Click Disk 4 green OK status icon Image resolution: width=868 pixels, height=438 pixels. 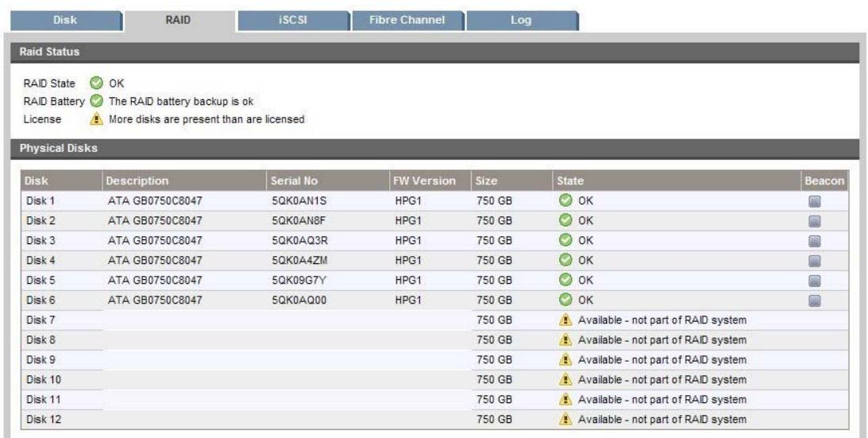click(x=565, y=260)
